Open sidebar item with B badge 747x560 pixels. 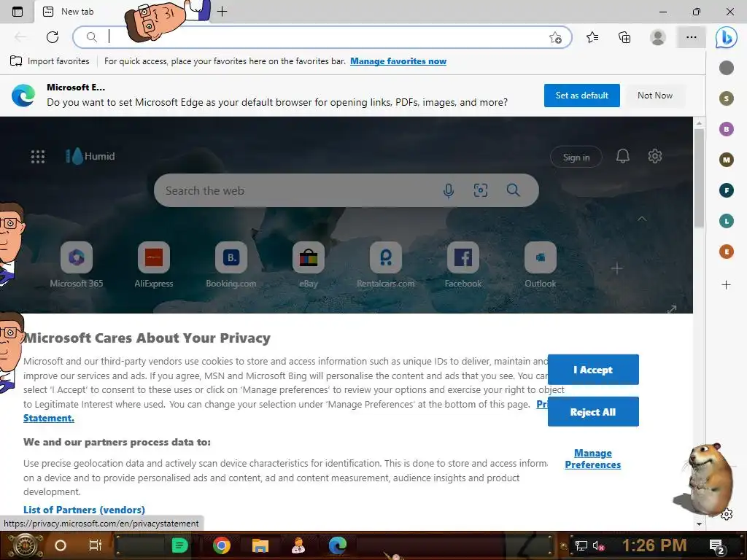tap(726, 129)
